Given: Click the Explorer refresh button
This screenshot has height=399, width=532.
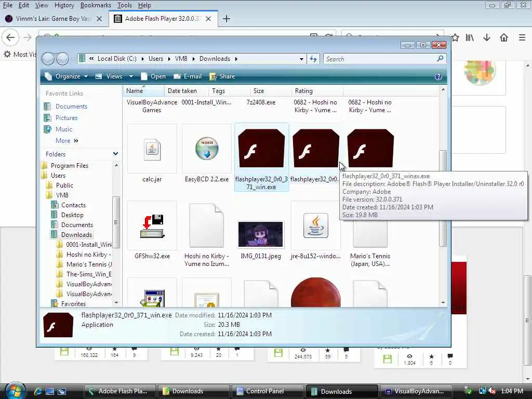Looking at the screenshot, I should (313, 59).
